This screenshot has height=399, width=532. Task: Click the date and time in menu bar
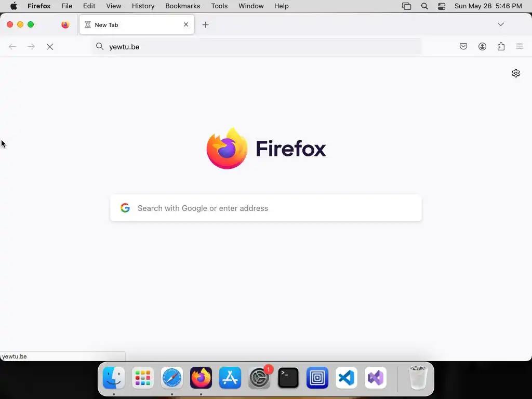pyautogui.click(x=488, y=6)
